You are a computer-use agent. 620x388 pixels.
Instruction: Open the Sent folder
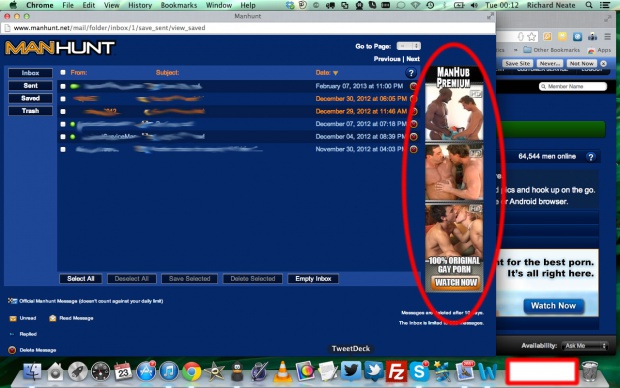30,86
